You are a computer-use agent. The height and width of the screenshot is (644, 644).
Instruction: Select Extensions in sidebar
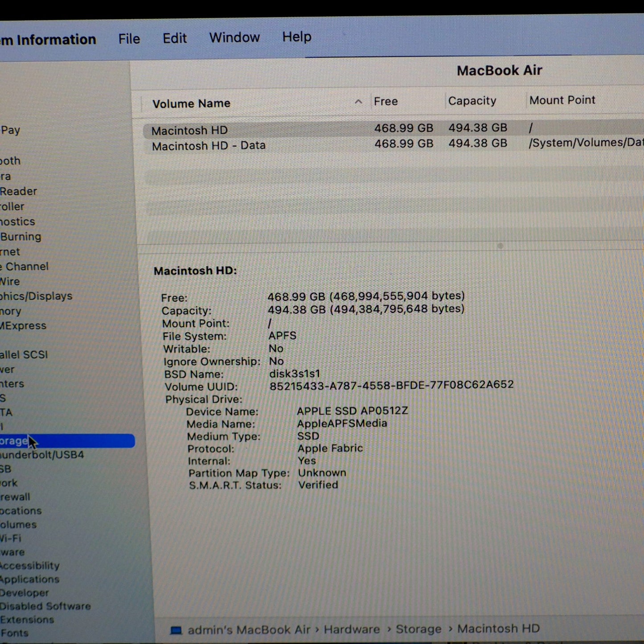[27, 620]
